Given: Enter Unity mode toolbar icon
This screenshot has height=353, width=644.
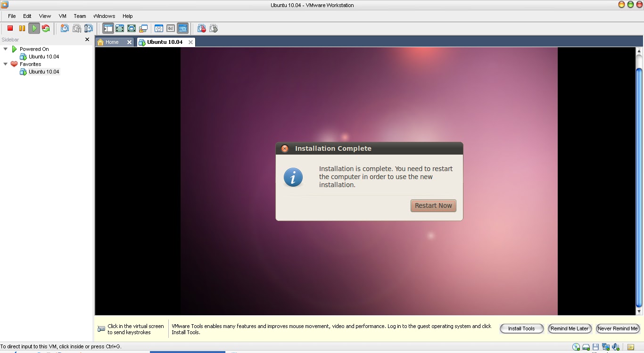Looking at the screenshot, I should click(x=143, y=28).
